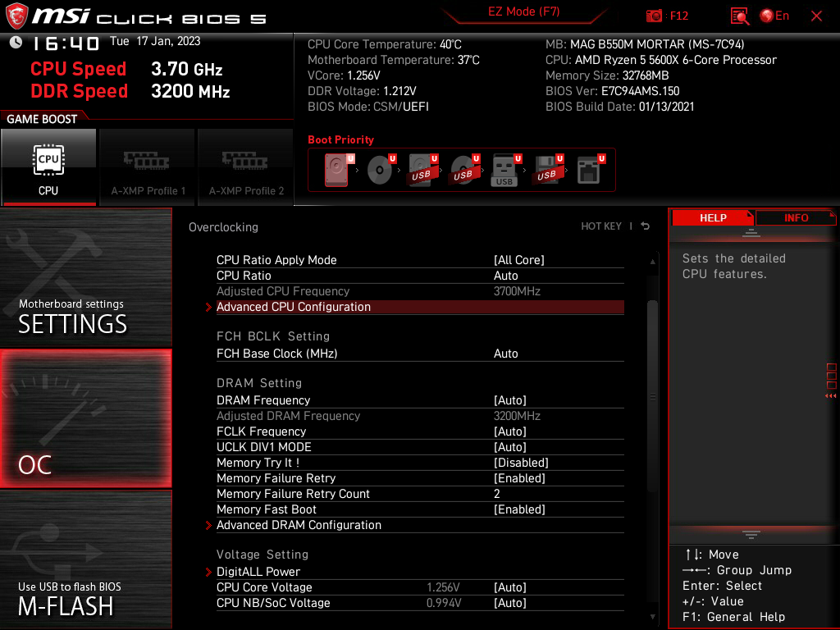Viewport: 840px width, 630px height.
Task: Switch to EZ Mode (F7)
Action: pyautogui.click(x=523, y=11)
